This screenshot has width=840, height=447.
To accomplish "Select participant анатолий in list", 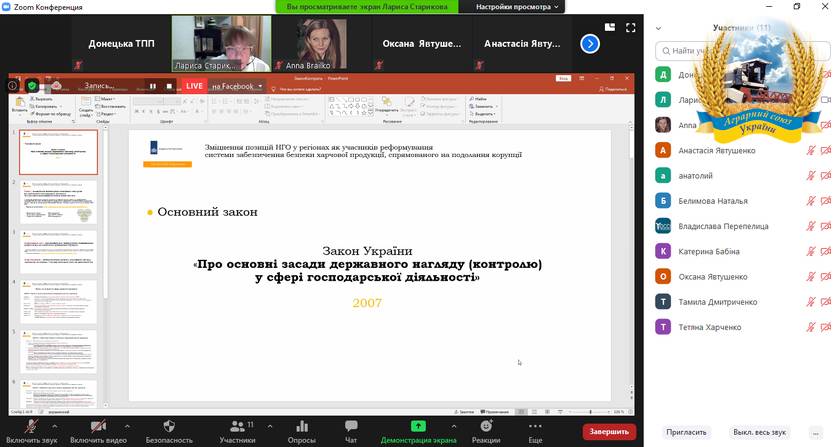I will [742, 176].
